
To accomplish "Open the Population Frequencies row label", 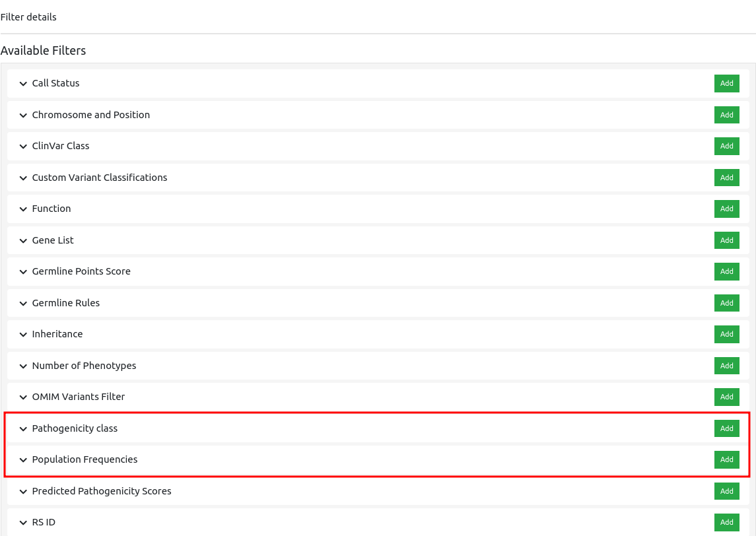I will click(85, 459).
